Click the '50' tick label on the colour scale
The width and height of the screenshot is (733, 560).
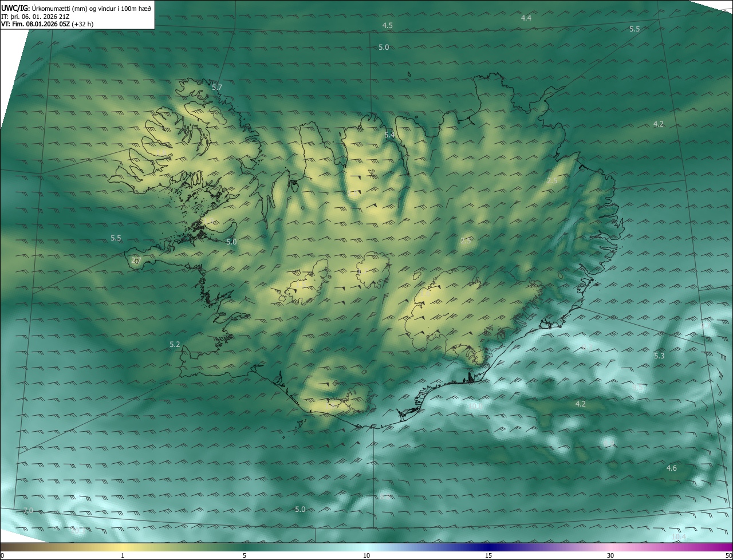pyautogui.click(x=728, y=555)
